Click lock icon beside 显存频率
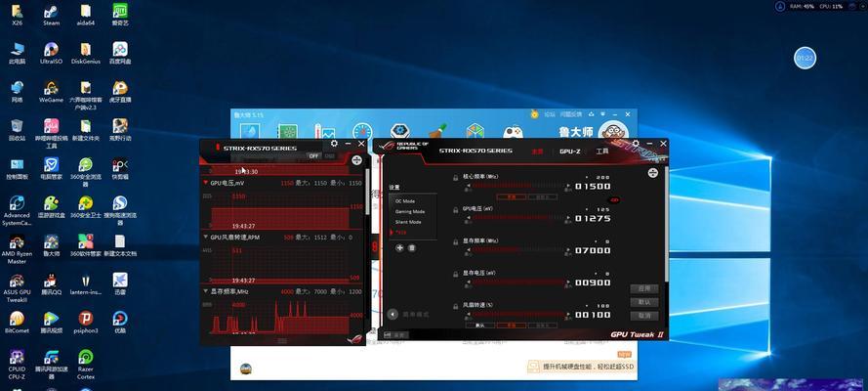Image resolution: width=868 pixels, height=391 pixels. (456, 242)
